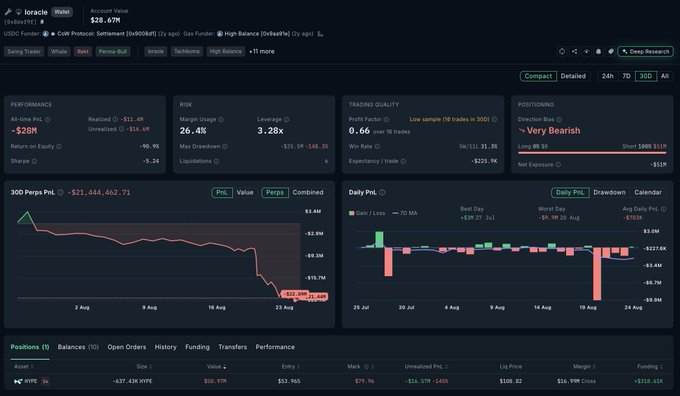The image size is (680, 396).
Task: Select the 24h time range
Action: coord(608,76)
